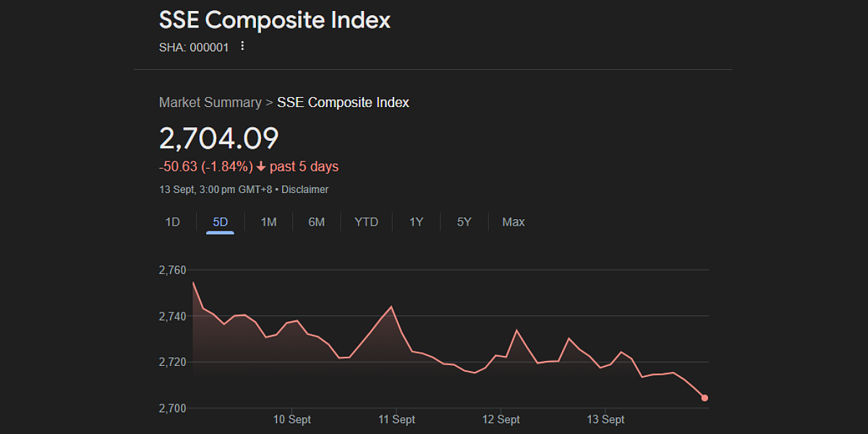Show the 1M chart range
Viewport: 868px width, 434px height.
point(268,222)
